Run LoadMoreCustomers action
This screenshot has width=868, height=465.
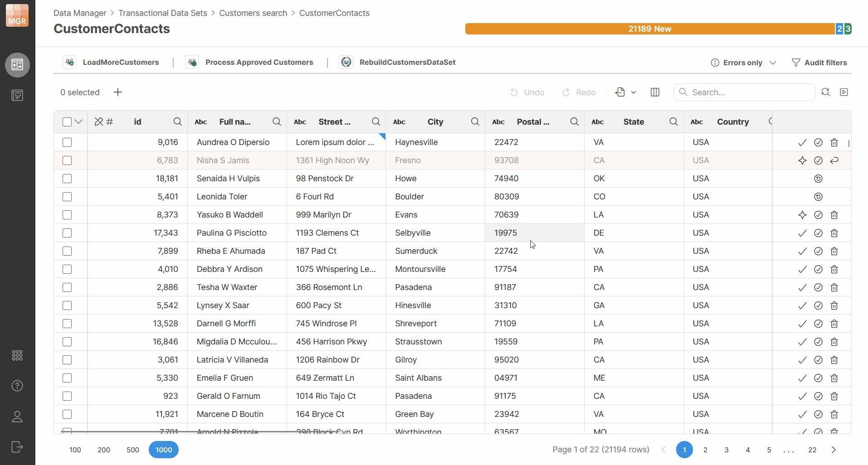[112, 62]
